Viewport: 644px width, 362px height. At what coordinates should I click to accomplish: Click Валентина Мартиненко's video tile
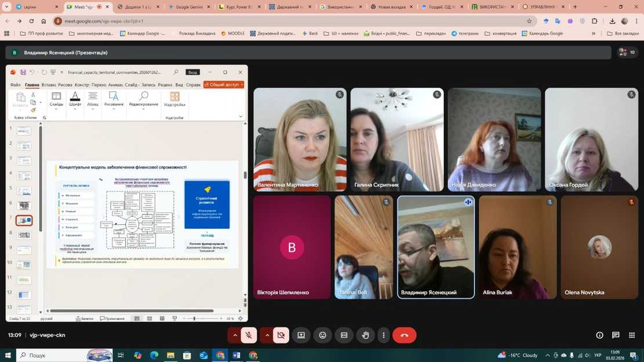pyautogui.click(x=300, y=140)
